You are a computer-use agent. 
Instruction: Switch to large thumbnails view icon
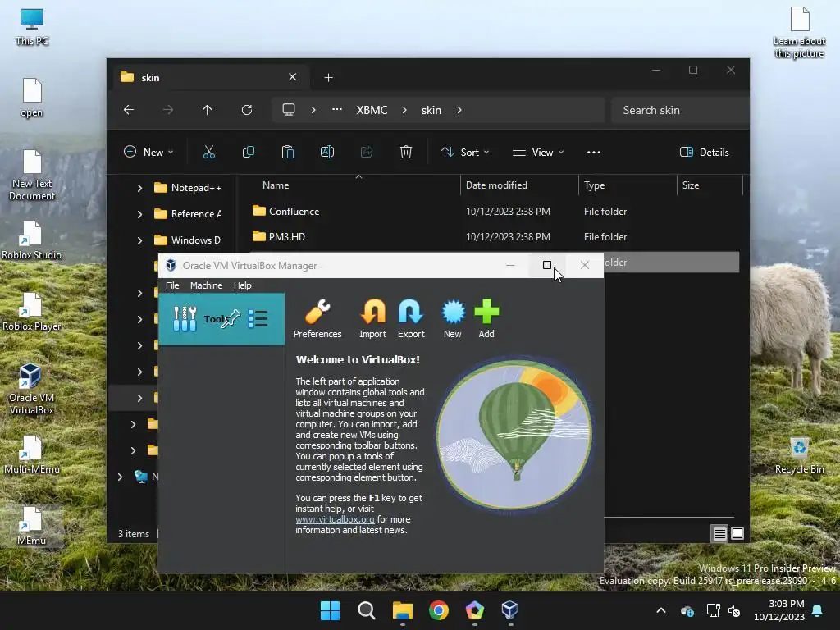pyautogui.click(x=737, y=533)
